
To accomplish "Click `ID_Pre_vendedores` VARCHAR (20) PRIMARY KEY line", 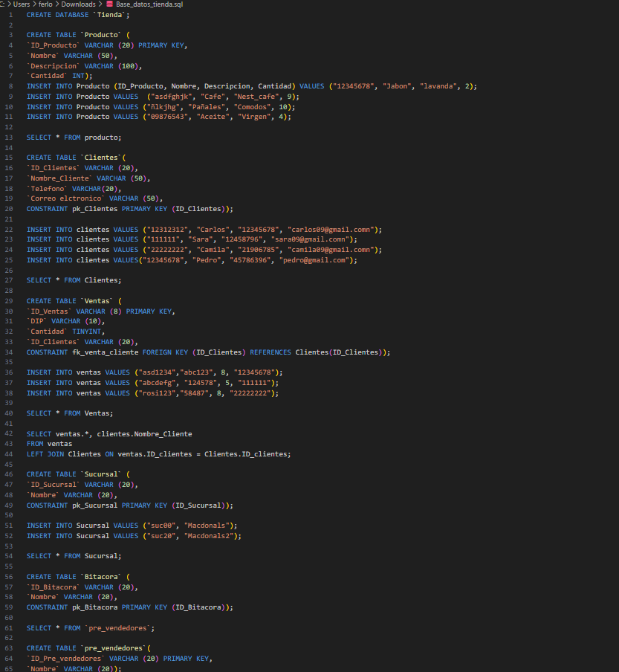I will point(120,659).
